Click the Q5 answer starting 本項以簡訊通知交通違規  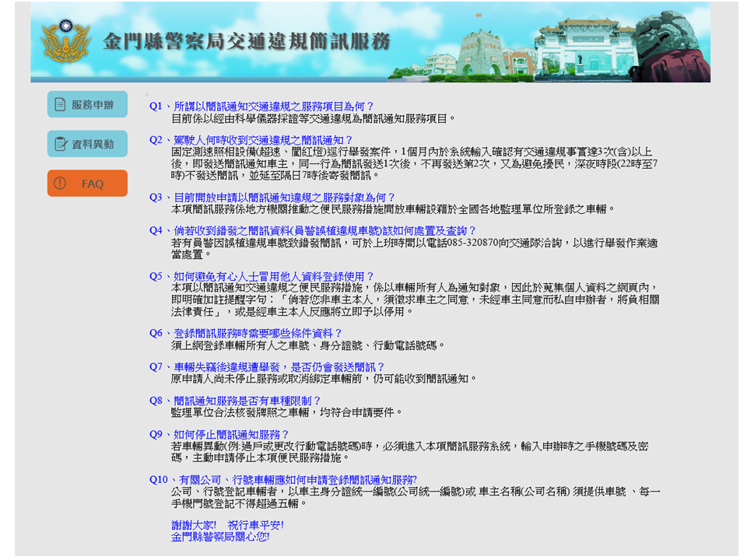416,300
